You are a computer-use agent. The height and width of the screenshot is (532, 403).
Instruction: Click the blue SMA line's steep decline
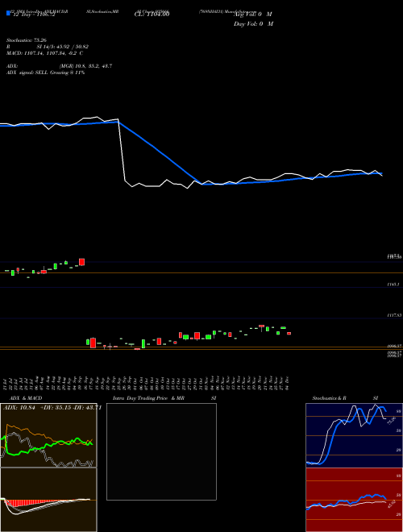point(160,152)
